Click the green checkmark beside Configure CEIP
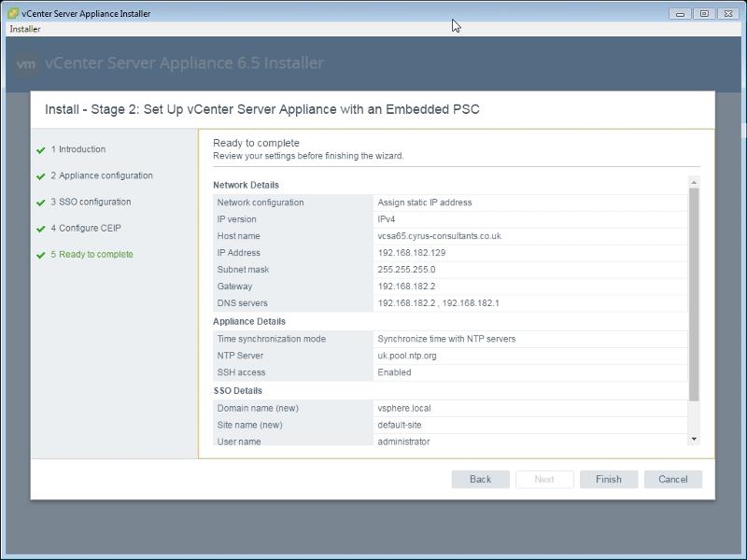This screenshot has width=747, height=560. (41, 229)
